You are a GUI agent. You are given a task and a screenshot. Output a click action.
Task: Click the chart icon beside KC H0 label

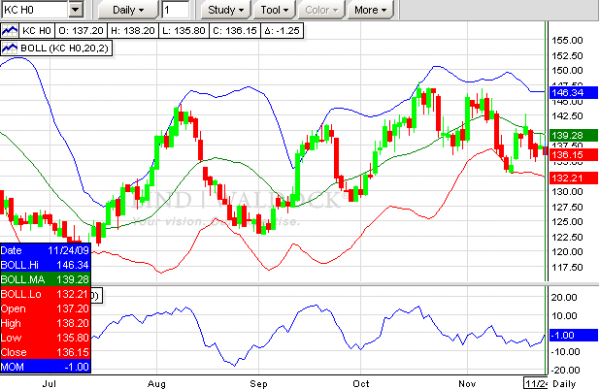pos(10,31)
